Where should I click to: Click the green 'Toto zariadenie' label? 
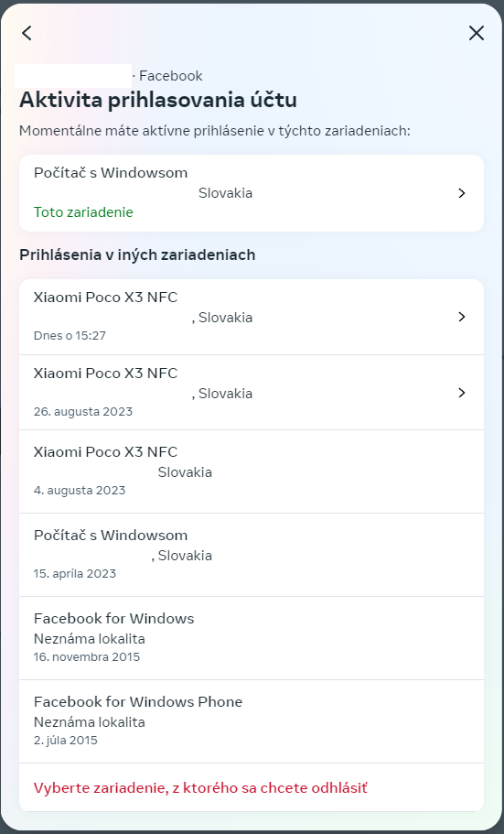pyautogui.click(x=83, y=212)
